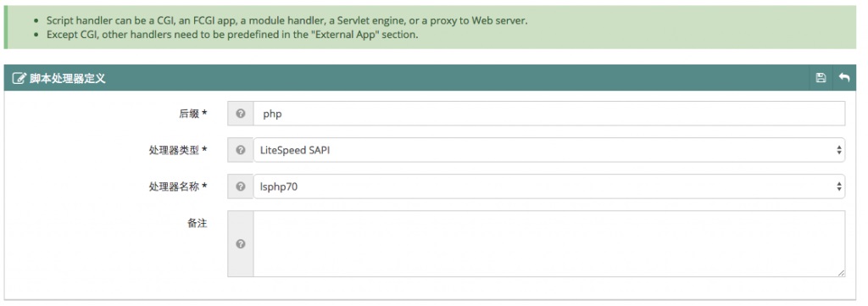
Task: Open help icon for 备注 field
Action: click(240, 243)
